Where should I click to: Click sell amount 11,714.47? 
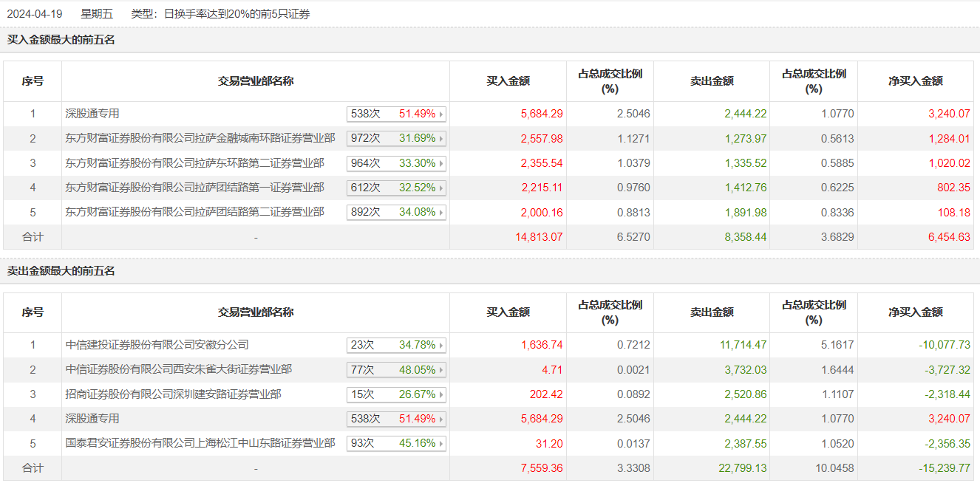click(x=743, y=345)
